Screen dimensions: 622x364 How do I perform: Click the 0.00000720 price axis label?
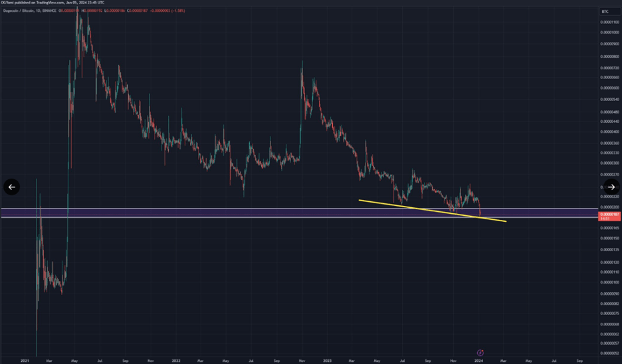click(609, 68)
